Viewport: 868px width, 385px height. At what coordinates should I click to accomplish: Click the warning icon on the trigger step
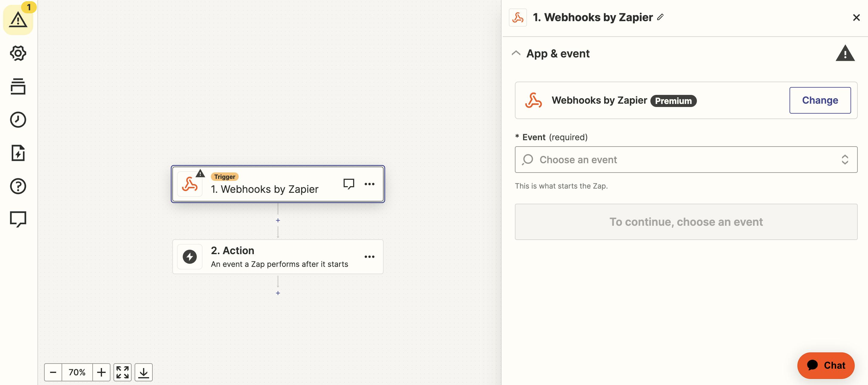pos(200,173)
